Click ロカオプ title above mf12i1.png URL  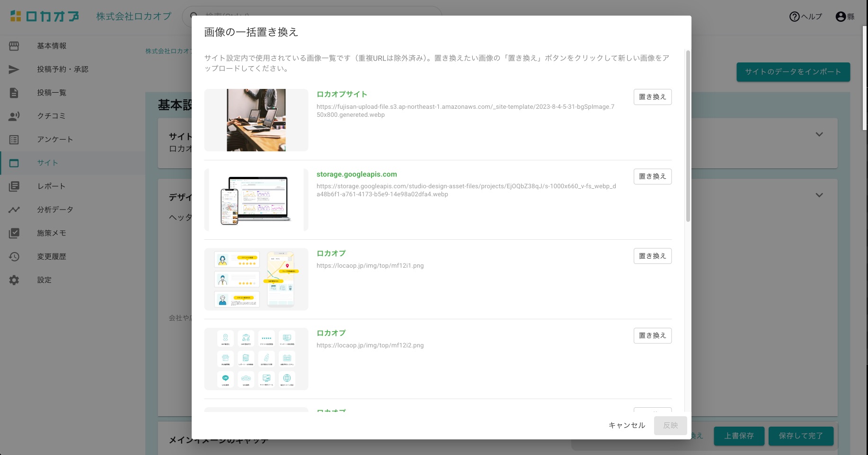331,254
